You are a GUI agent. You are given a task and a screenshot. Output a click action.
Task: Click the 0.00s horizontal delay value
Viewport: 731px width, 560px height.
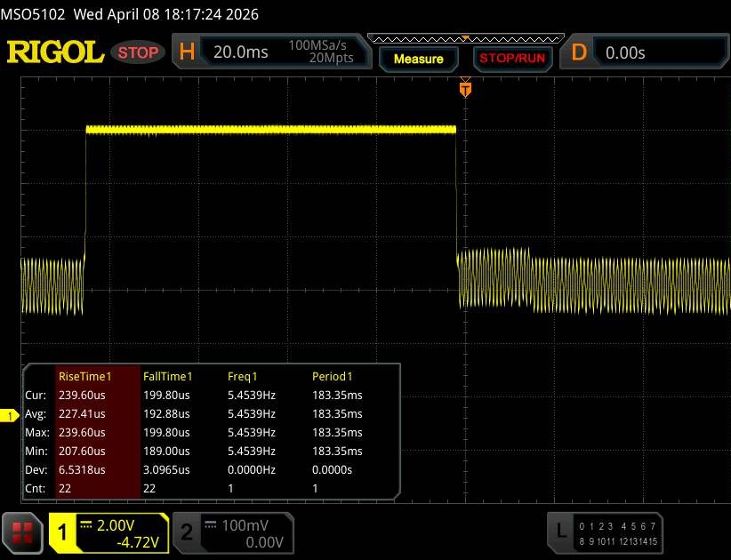625,52
